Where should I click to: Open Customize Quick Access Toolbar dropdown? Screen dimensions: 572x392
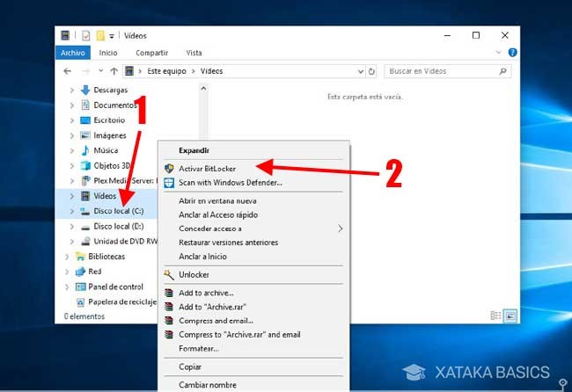pos(112,36)
